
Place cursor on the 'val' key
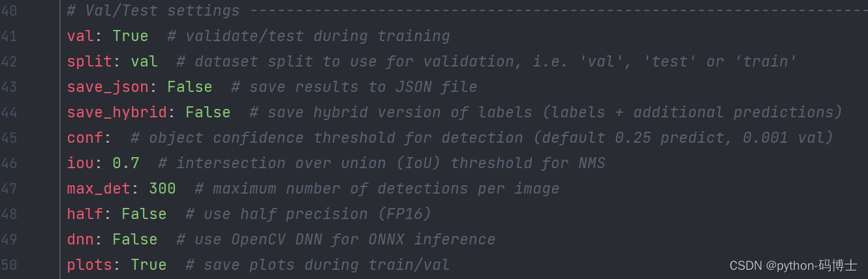[80, 37]
